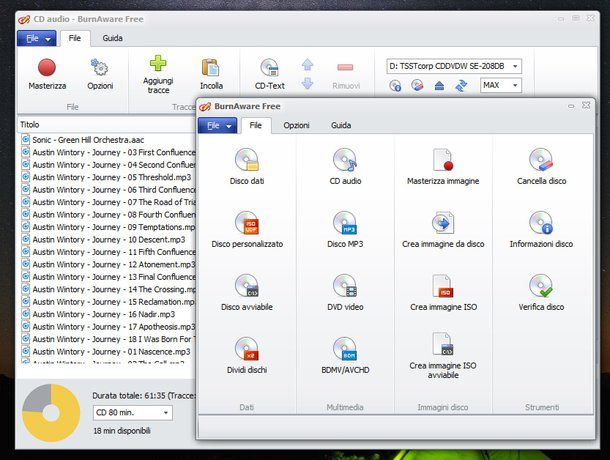The width and height of the screenshot is (610, 460).
Task: Open Informazioni disco tool
Action: [x=541, y=228]
